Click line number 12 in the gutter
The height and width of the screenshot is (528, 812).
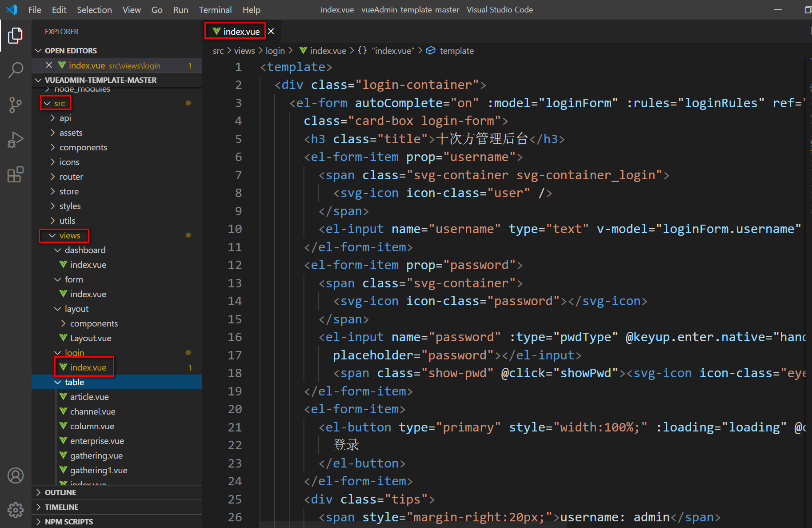click(235, 265)
